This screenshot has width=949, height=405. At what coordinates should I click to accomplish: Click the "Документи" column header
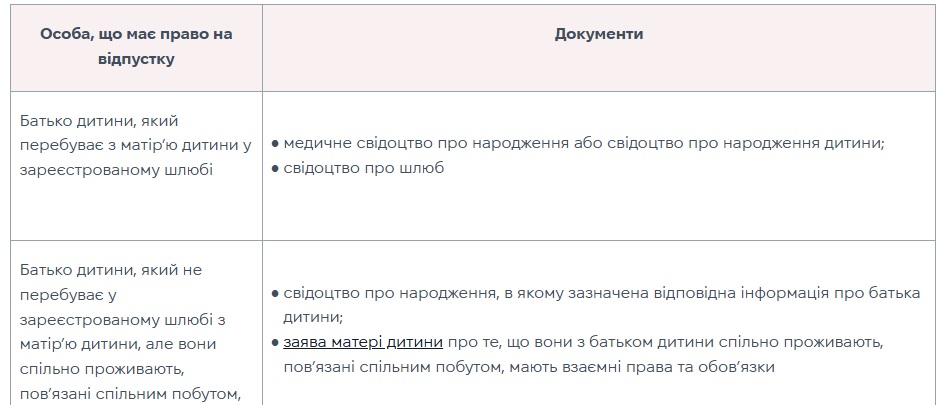click(x=598, y=34)
